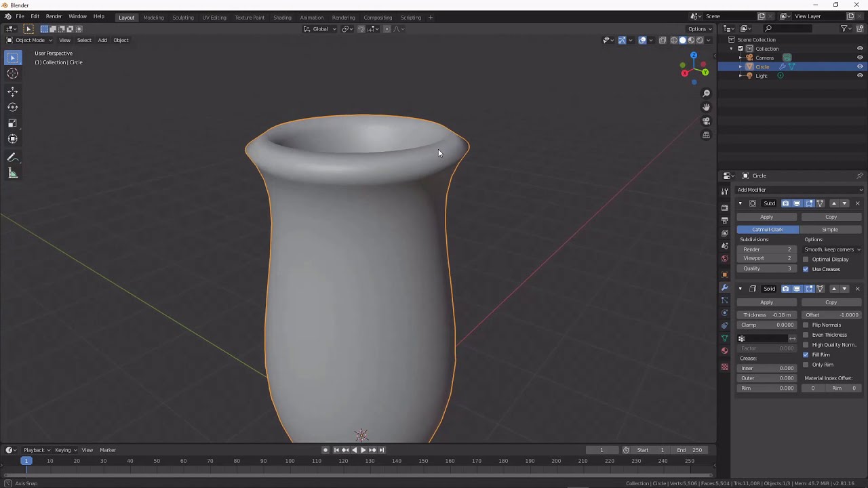Expand the Camera item in outliner
Image resolution: width=868 pixels, height=488 pixels.
tap(741, 58)
